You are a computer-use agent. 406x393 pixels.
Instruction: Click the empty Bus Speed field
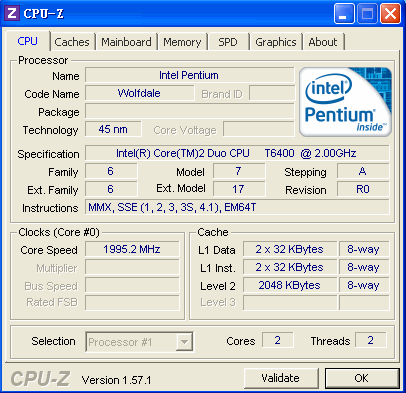[132, 285]
